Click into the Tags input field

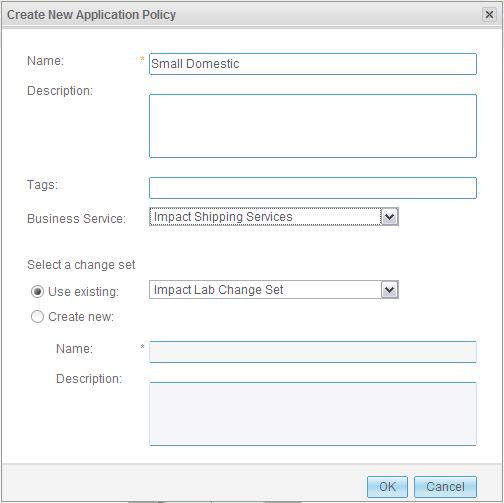(313, 188)
